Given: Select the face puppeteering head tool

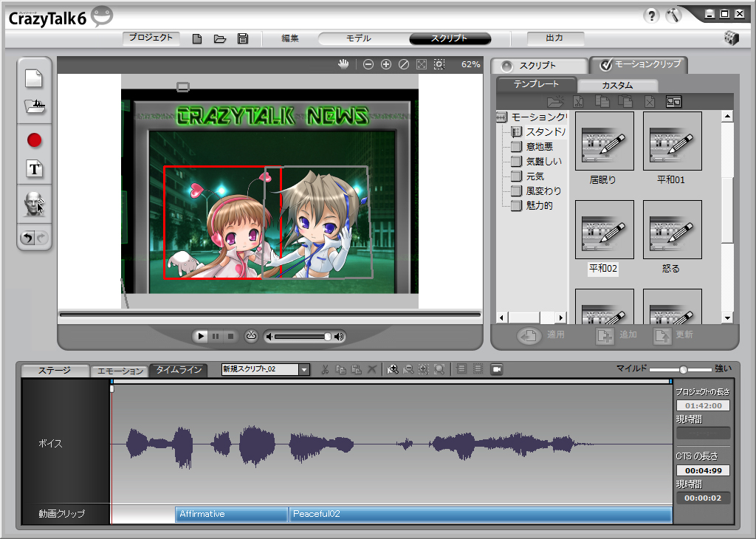Looking at the screenshot, I should (34, 204).
